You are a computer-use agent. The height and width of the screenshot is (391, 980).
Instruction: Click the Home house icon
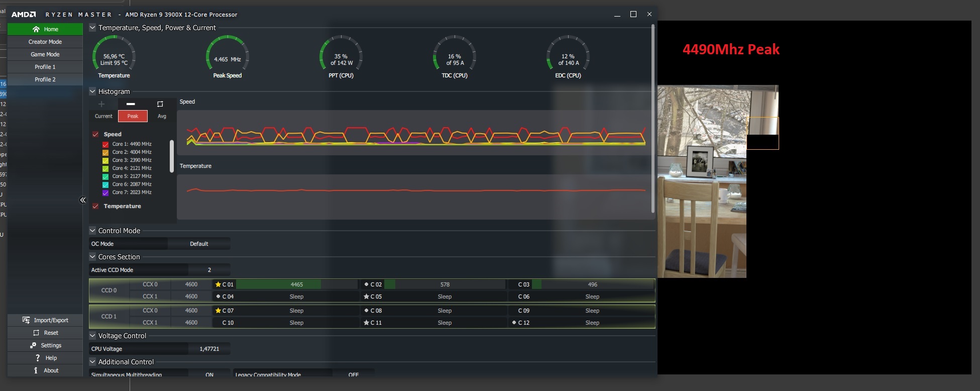pyautogui.click(x=36, y=29)
